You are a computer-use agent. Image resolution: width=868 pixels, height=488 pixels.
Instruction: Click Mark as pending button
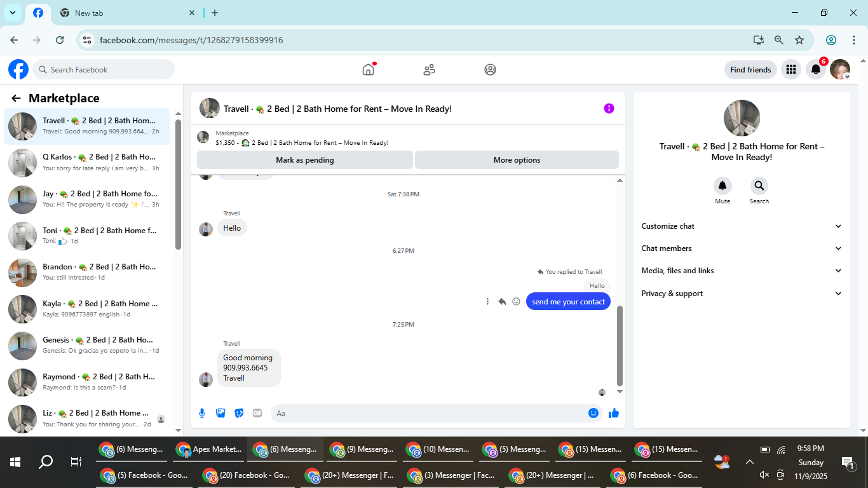tap(305, 160)
